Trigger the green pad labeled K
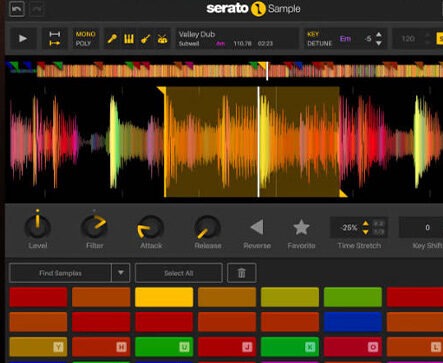Image resolution: width=443 pixels, height=363 pixels. (x=290, y=347)
